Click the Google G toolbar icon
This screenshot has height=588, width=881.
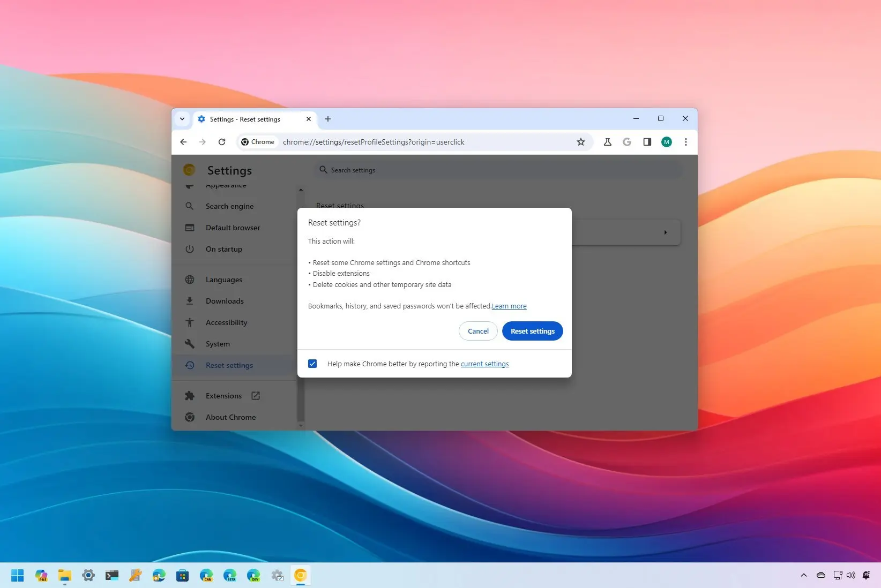(627, 142)
